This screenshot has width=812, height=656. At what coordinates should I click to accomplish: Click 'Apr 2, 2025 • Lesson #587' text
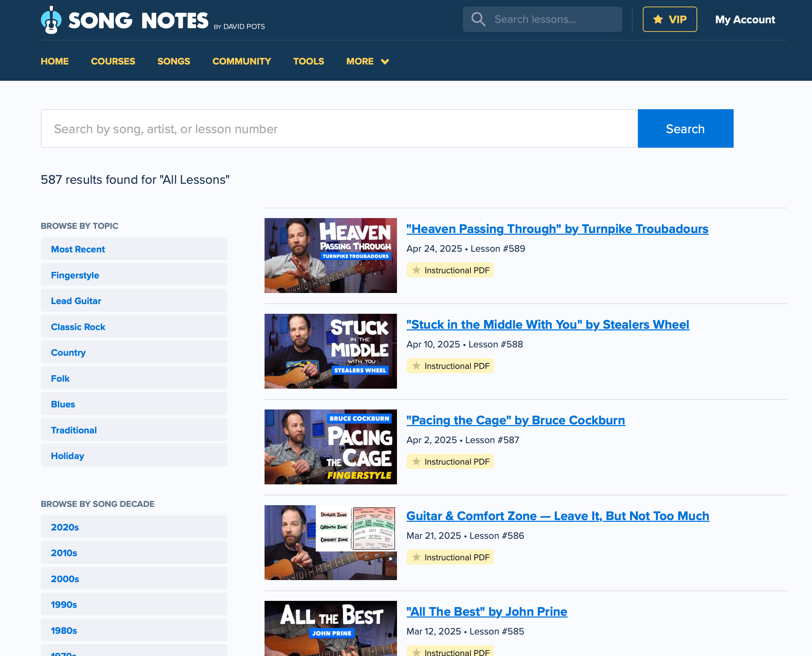(463, 440)
